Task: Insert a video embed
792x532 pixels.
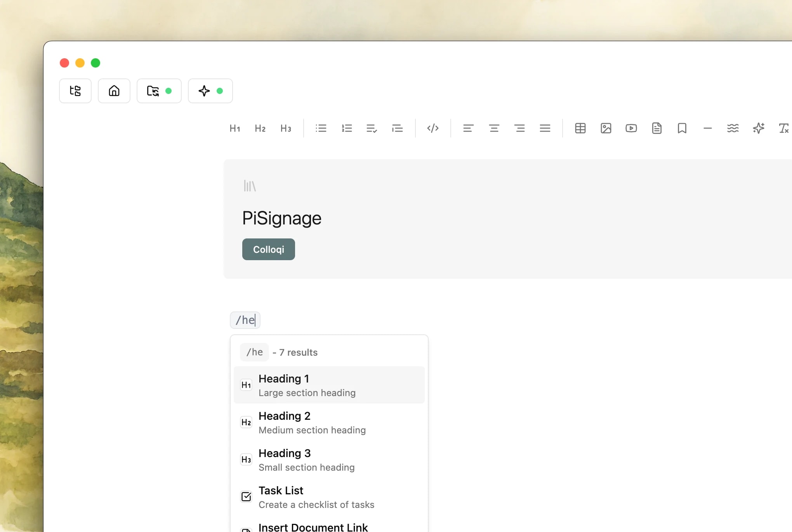Action: click(631, 128)
